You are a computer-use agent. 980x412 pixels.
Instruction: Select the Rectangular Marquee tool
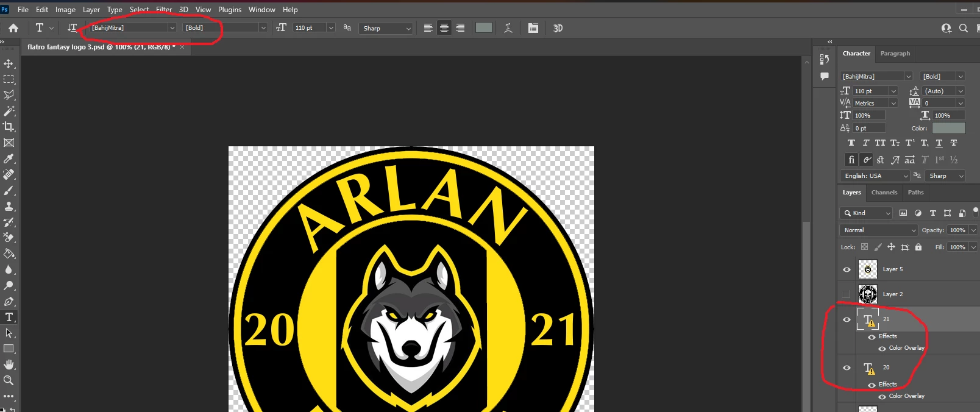coord(9,79)
